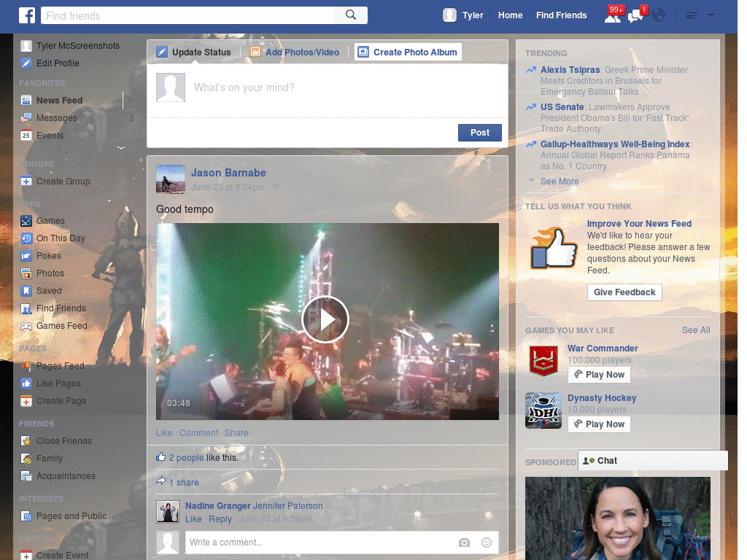Click 1 share link
747x560 pixels.
[184, 483]
